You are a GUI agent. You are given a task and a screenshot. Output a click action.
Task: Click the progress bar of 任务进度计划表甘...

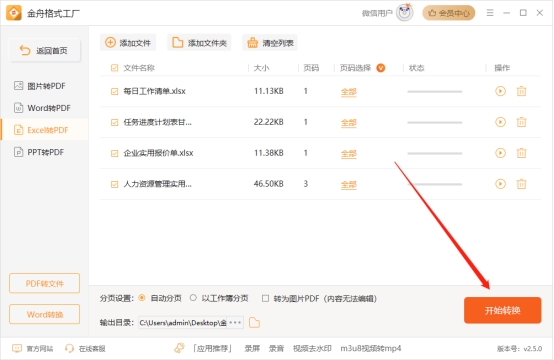point(435,122)
